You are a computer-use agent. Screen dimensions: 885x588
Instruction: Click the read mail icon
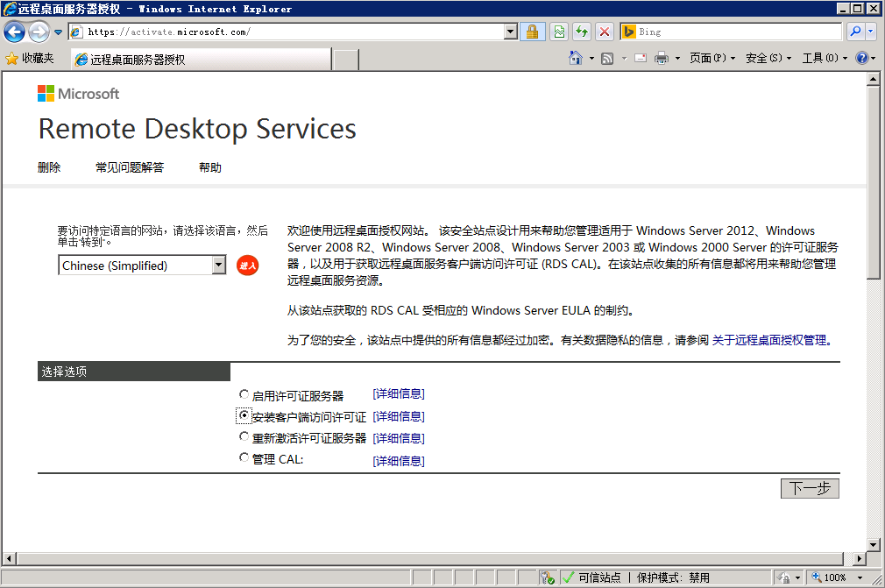[641, 58]
